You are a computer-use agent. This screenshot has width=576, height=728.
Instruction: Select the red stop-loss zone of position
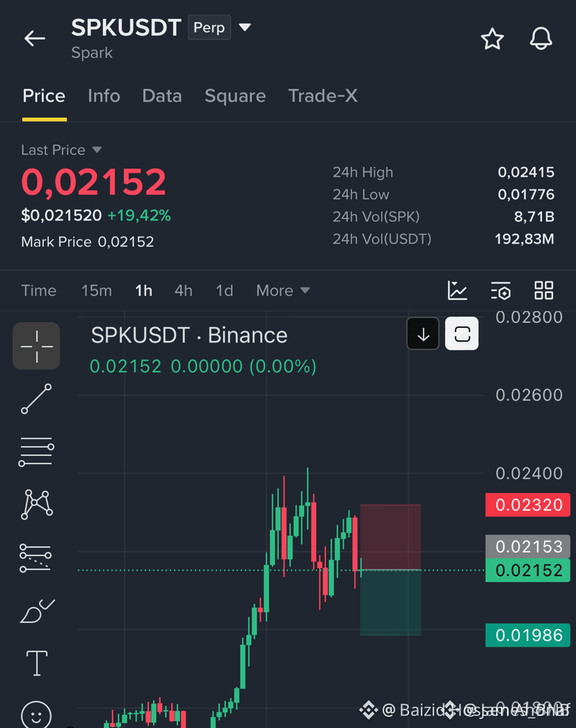click(x=390, y=537)
